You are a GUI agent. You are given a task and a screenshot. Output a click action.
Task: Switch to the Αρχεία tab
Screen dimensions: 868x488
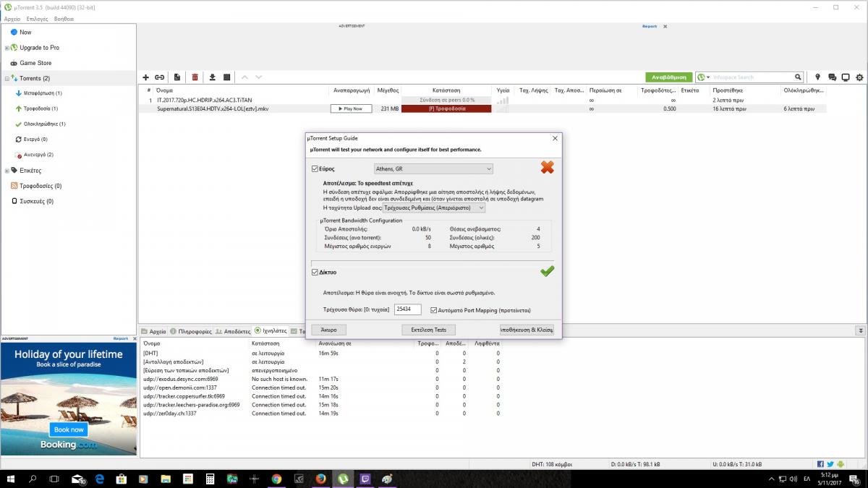coord(153,331)
